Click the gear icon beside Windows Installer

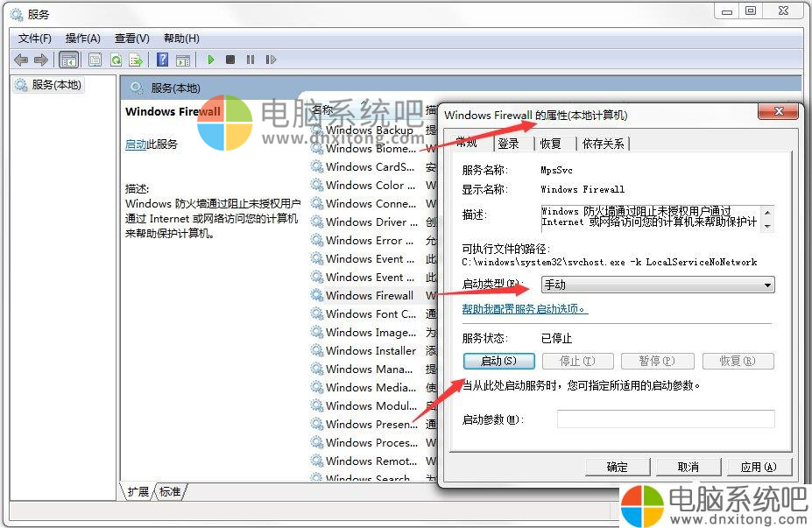[316, 350]
